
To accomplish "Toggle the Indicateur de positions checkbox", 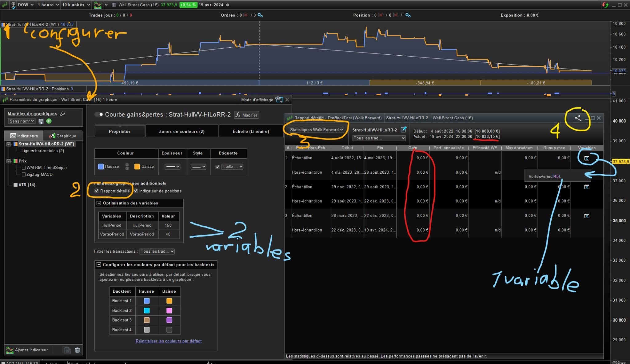I will coord(136,191).
